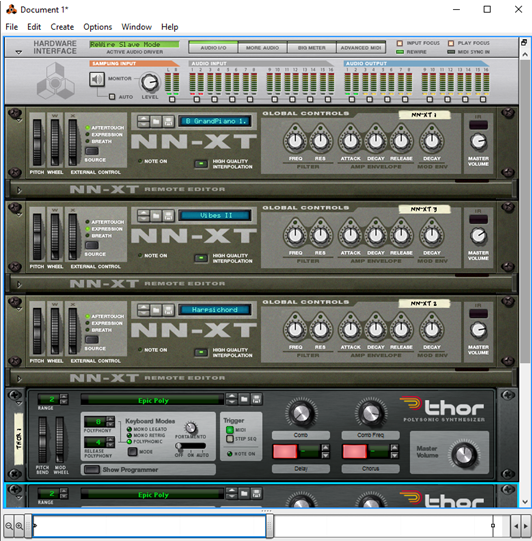Click the sampling input Monitor speaker button
Image resolution: width=532 pixels, height=541 pixels.
click(x=97, y=80)
